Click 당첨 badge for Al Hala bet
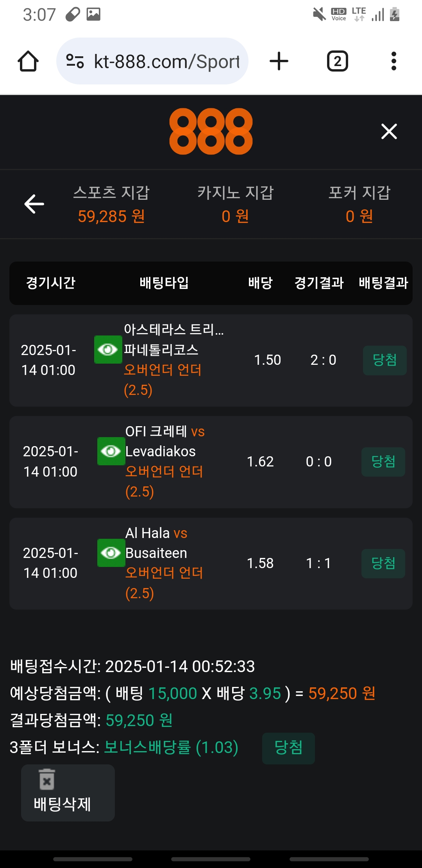This screenshot has height=868, width=422. [x=383, y=563]
